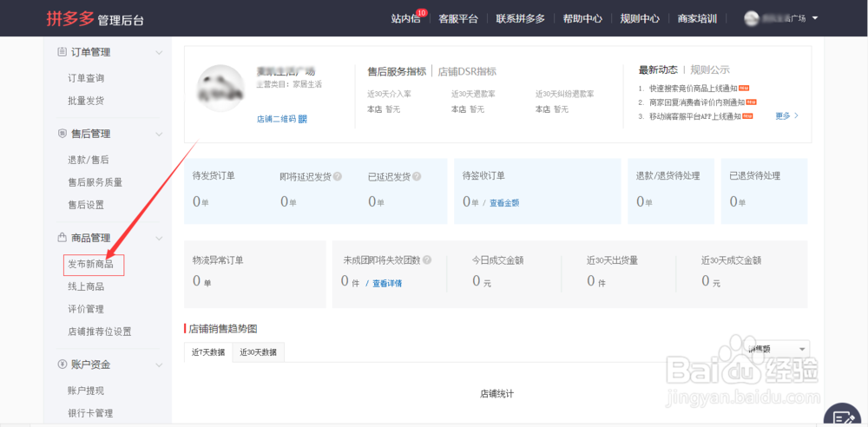Open 银行卡管理 in sidebar
The height and width of the screenshot is (427, 868).
pos(90,413)
